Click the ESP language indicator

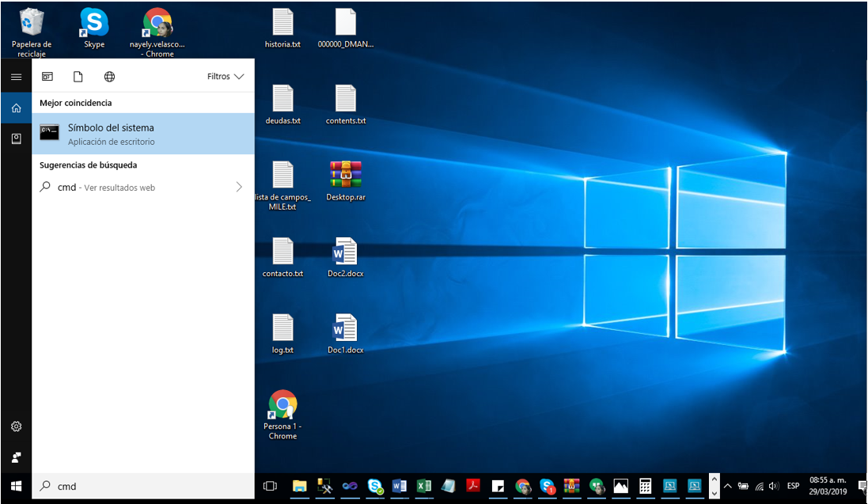794,486
